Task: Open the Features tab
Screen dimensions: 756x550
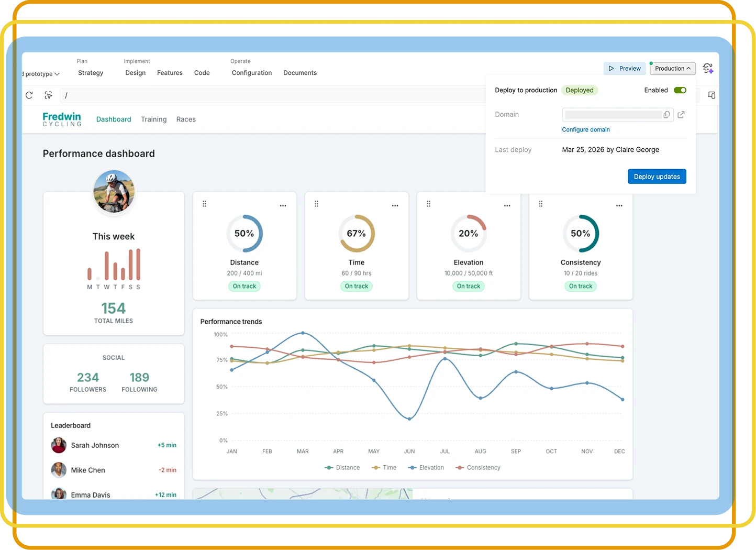Action: (170, 73)
